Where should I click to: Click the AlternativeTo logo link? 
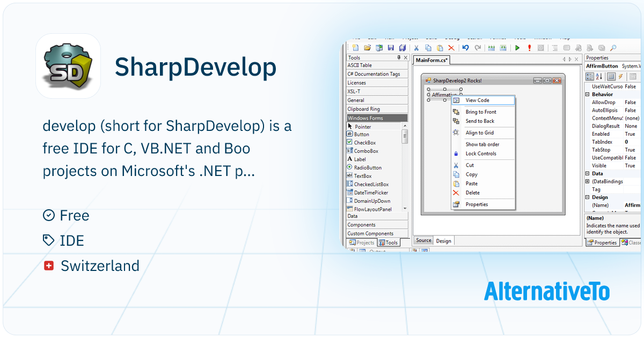pos(547,292)
